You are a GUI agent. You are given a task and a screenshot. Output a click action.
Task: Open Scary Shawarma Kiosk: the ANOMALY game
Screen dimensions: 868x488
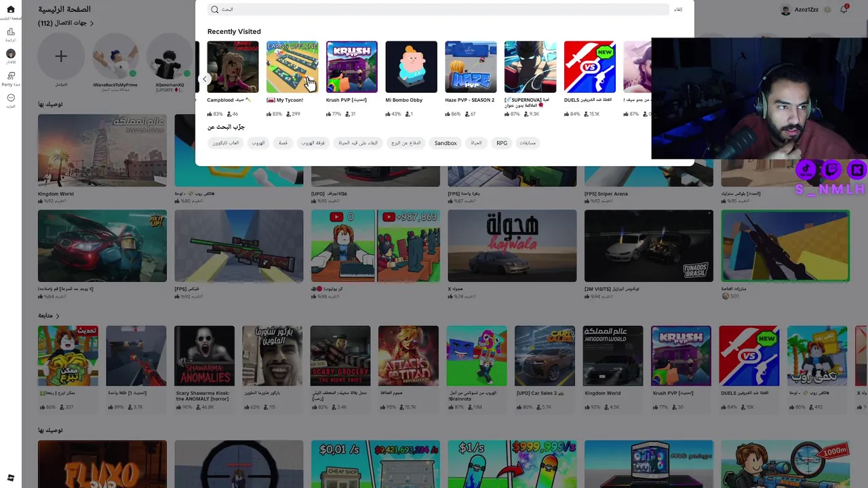[204, 356]
